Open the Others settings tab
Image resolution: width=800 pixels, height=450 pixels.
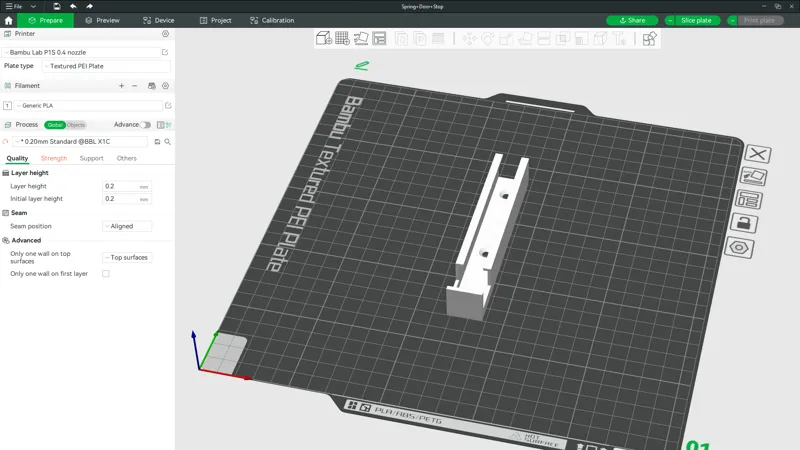click(x=127, y=159)
